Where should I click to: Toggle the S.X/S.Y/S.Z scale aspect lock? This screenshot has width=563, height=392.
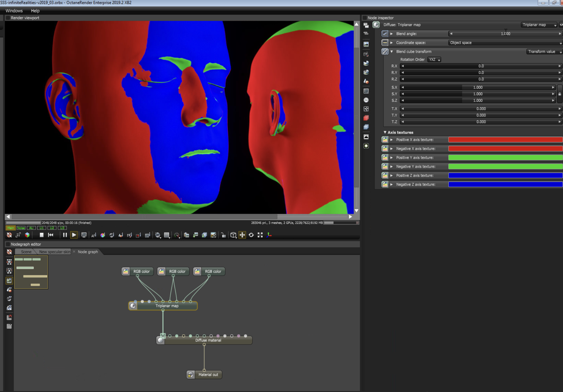click(560, 94)
